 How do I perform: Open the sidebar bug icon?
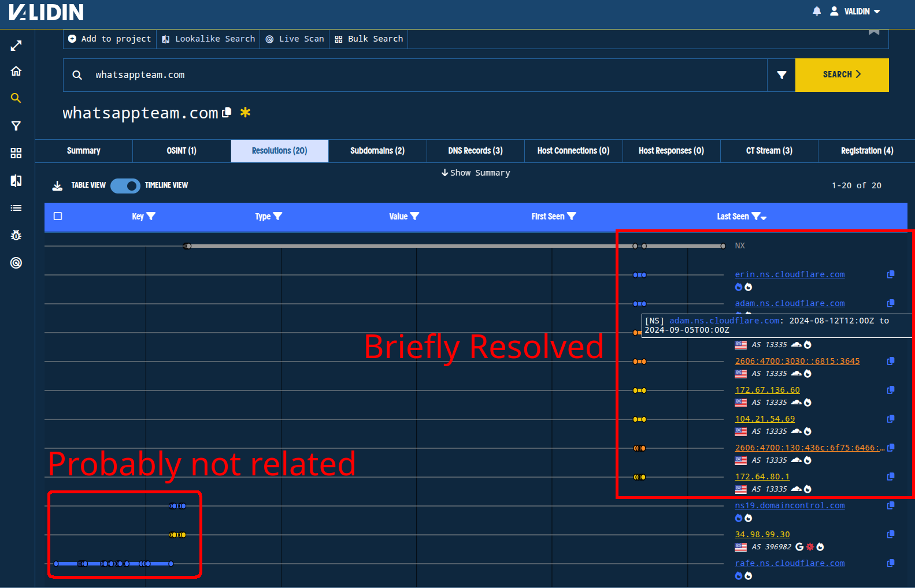16,235
